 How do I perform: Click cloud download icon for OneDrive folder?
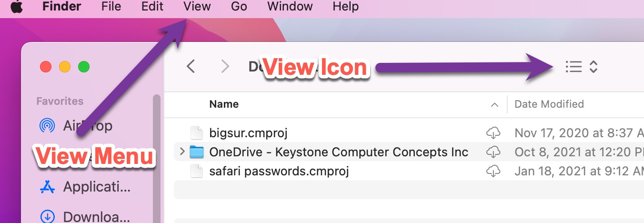click(x=493, y=152)
